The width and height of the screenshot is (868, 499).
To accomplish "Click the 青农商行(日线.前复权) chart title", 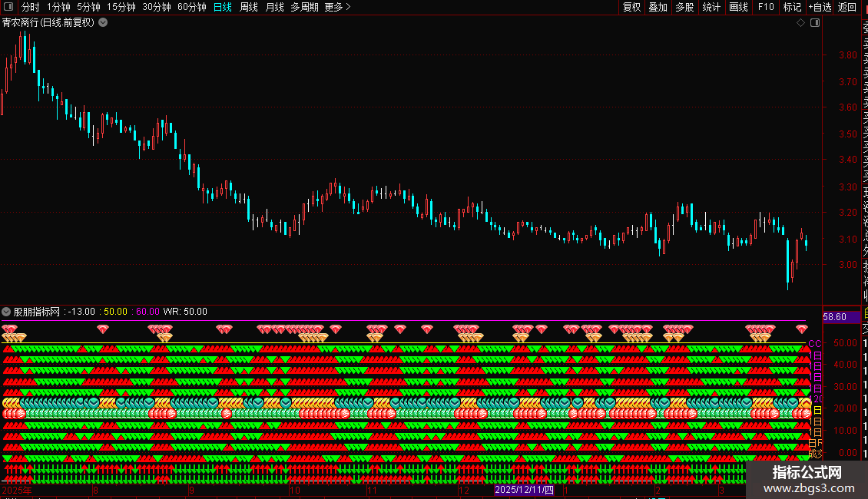I will pos(48,23).
